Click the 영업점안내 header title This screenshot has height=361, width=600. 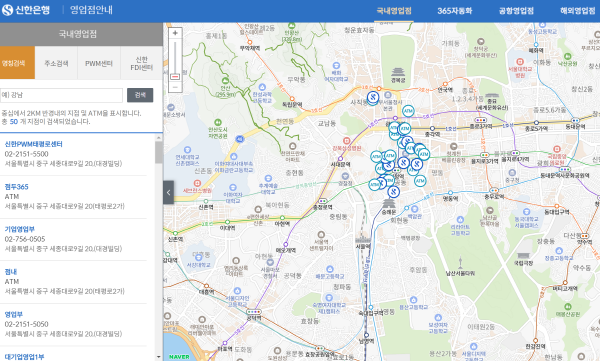(x=91, y=10)
